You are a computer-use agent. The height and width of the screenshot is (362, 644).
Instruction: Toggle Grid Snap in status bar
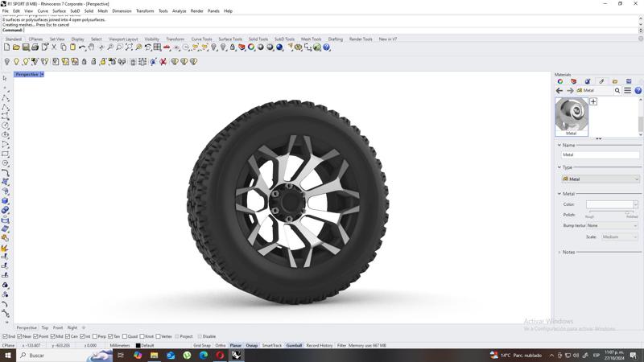pyautogui.click(x=202, y=346)
